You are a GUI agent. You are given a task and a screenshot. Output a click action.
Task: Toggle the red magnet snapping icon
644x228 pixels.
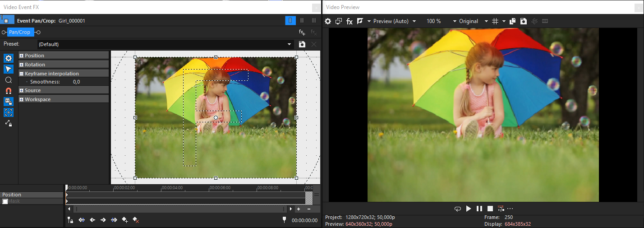click(x=9, y=91)
